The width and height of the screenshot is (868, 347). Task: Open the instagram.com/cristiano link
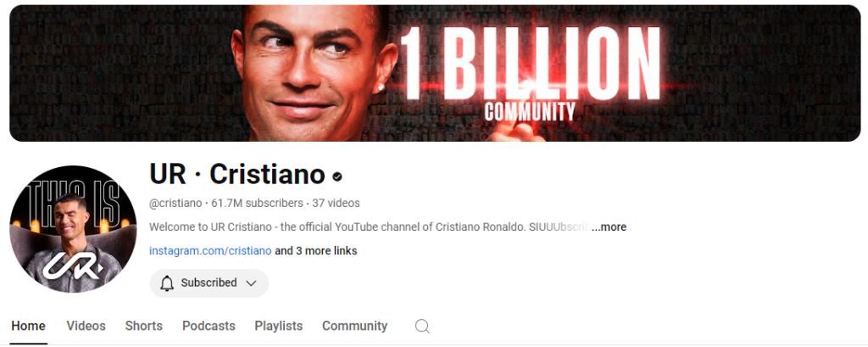(x=210, y=250)
